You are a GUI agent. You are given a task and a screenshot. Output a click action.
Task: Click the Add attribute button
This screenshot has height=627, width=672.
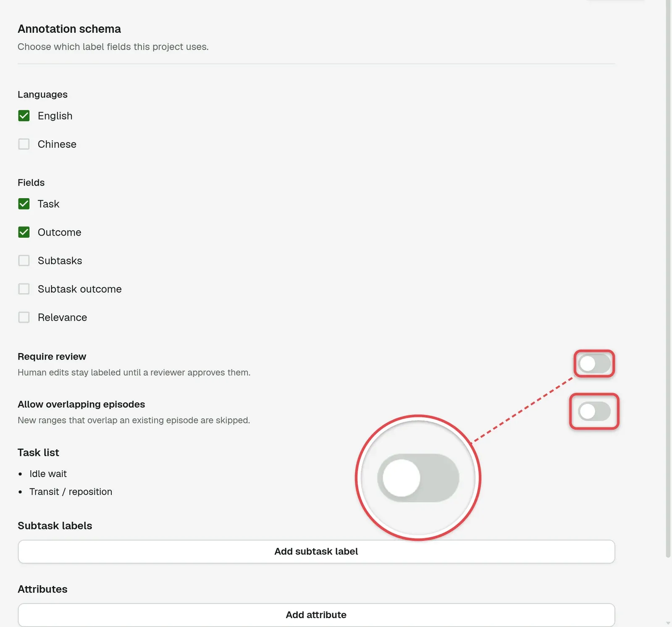(x=316, y=615)
